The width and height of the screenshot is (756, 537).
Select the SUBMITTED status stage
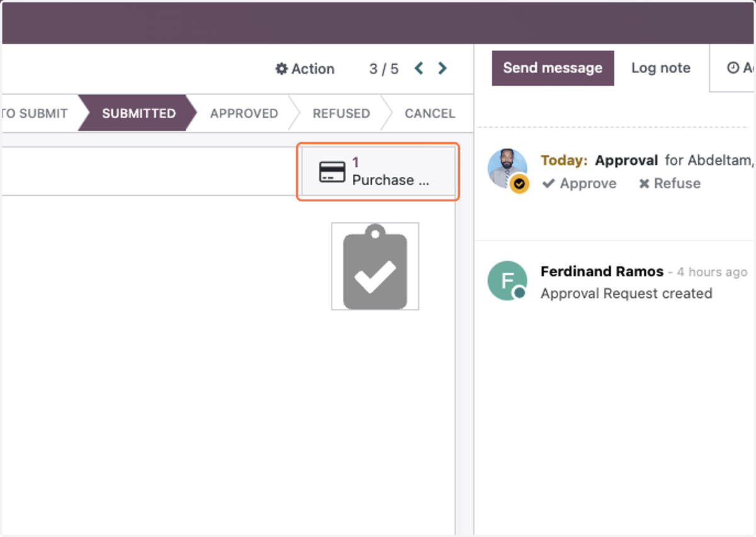click(139, 113)
